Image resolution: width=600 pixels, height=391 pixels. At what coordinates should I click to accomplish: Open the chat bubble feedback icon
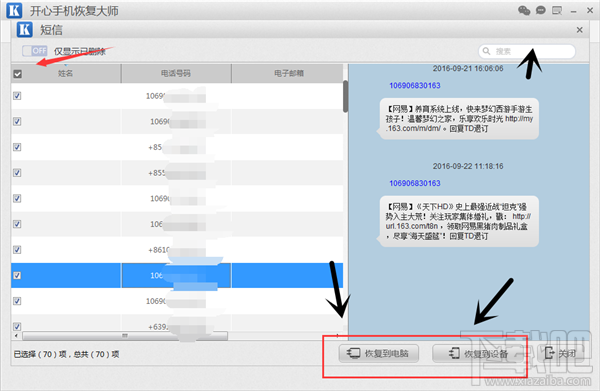click(x=541, y=10)
